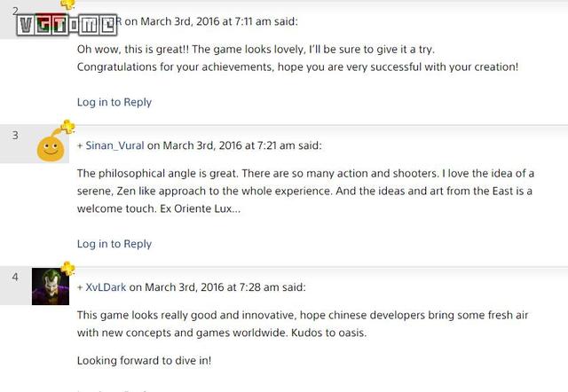Click the PS Plus badge on the Joker avatar
The image size is (568, 392).
click(67, 270)
